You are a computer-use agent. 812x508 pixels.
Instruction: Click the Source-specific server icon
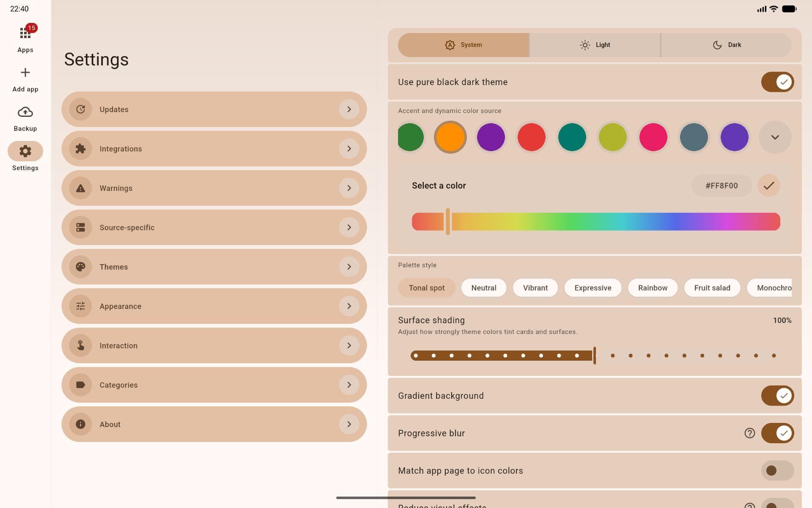tap(80, 227)
